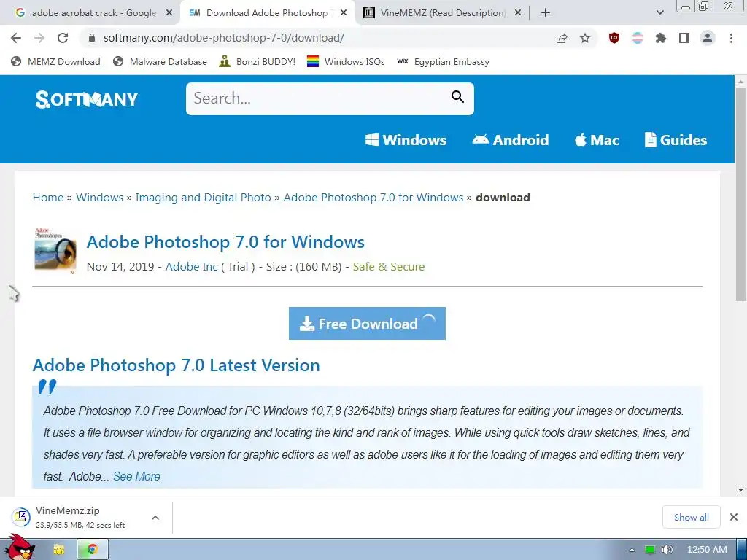Open the Extensions puzzle piece menu
747x560 pixels.
pos(661,38)
